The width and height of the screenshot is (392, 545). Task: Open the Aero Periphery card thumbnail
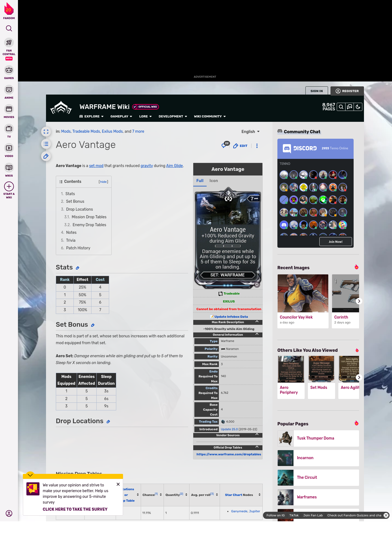(x=291, y=369)
